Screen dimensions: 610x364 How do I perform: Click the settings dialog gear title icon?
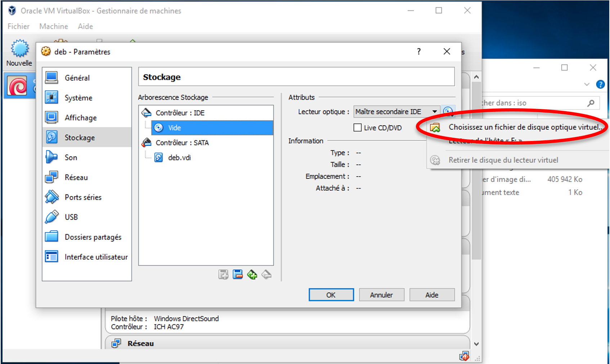(46, 51)
